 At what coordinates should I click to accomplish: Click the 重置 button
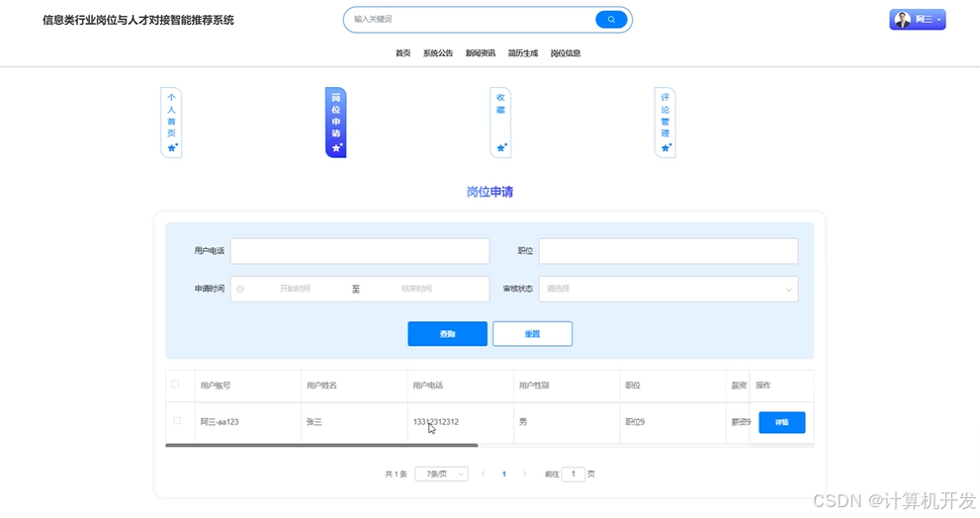532,334
